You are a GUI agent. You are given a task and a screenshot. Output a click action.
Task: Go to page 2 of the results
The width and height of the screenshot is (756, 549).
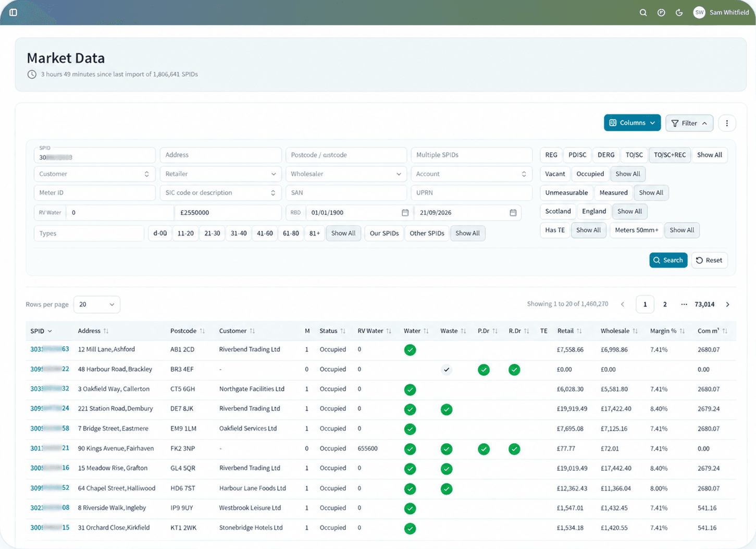click(x=665, y=304)
